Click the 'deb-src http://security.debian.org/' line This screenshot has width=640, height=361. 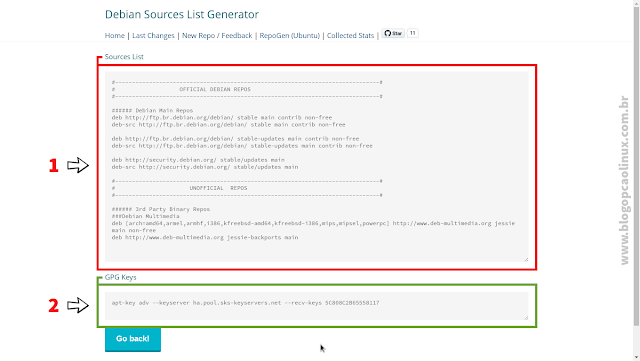pyautogui.click(x=205, y=167)
